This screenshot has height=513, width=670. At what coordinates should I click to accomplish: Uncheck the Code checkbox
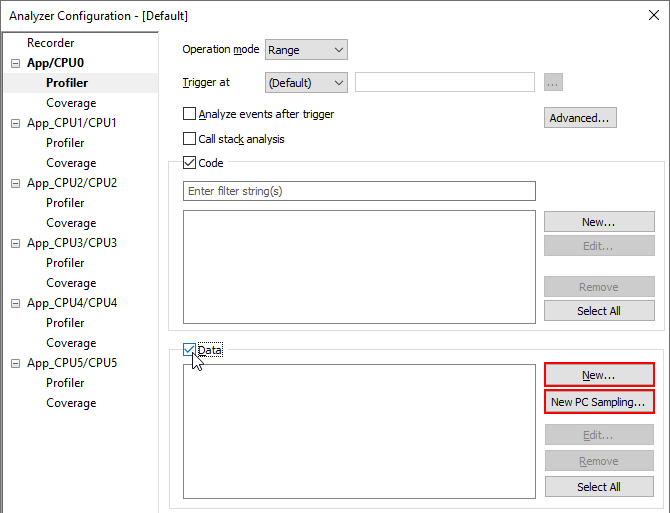pos(190,163)
